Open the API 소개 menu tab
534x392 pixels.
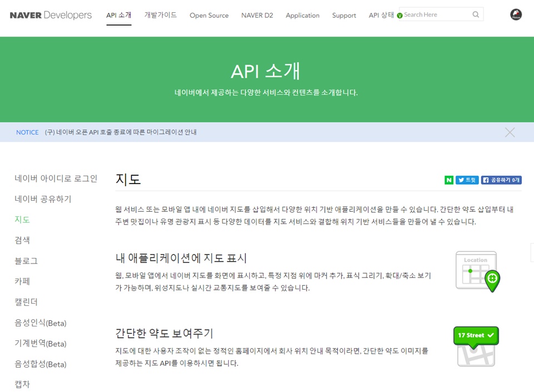click(119, 15)
